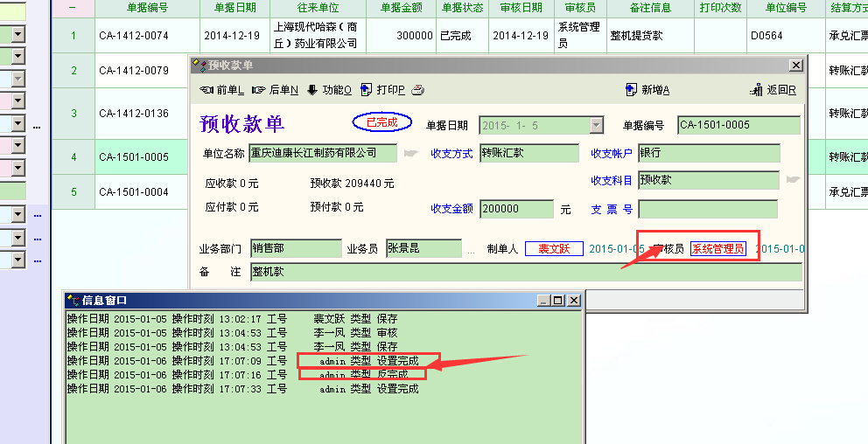The height and width of the screenshot is (444, 868).
Task: Click the 系统管理员 auditor box
Action: [717, 249]
